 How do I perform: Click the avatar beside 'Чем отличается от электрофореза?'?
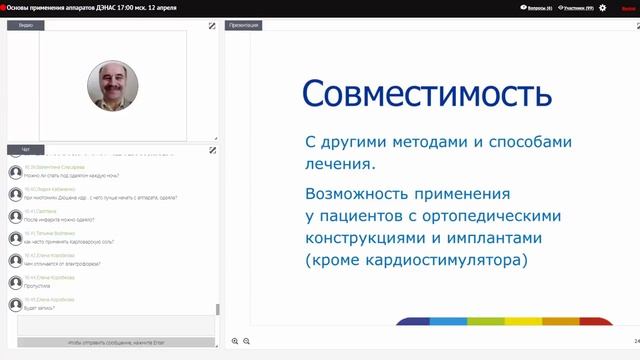(16, 260)
